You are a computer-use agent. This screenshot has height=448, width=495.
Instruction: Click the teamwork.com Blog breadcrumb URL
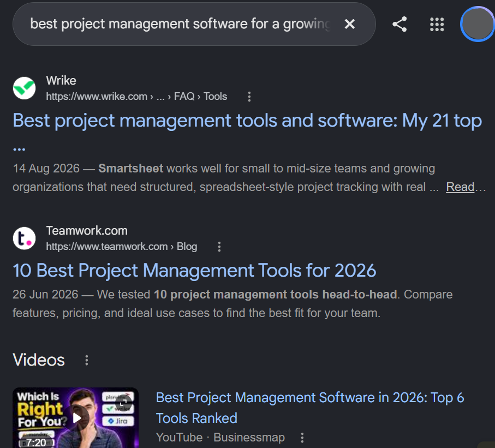click(x=122, y=246)
